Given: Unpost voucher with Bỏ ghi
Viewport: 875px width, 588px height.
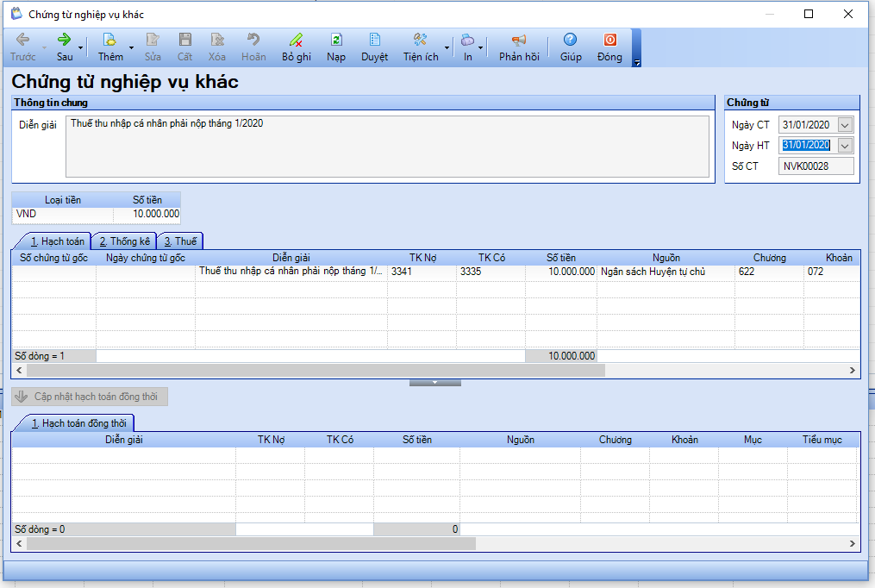Looking at the screenshot, I should click(x=297, y=47).
